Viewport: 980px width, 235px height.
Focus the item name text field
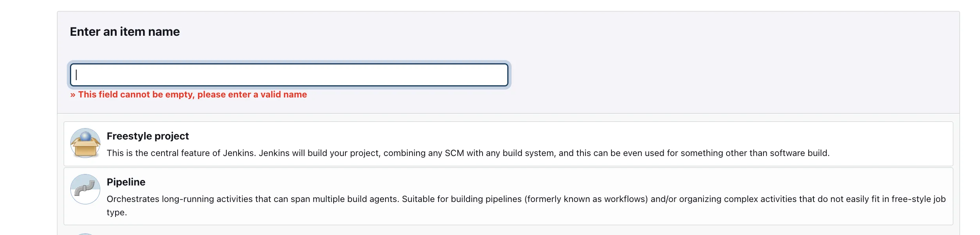coord(289,75)
